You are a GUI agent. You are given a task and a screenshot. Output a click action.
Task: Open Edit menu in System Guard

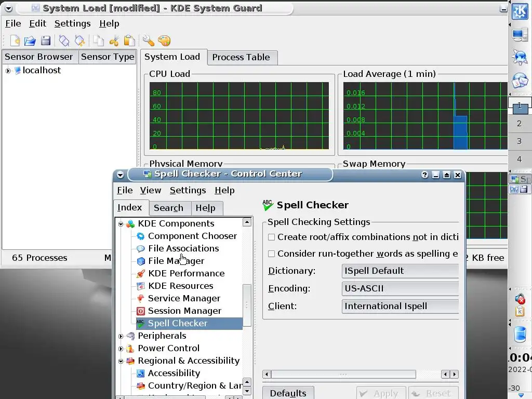pyautogui.click(x=37, y=23)
